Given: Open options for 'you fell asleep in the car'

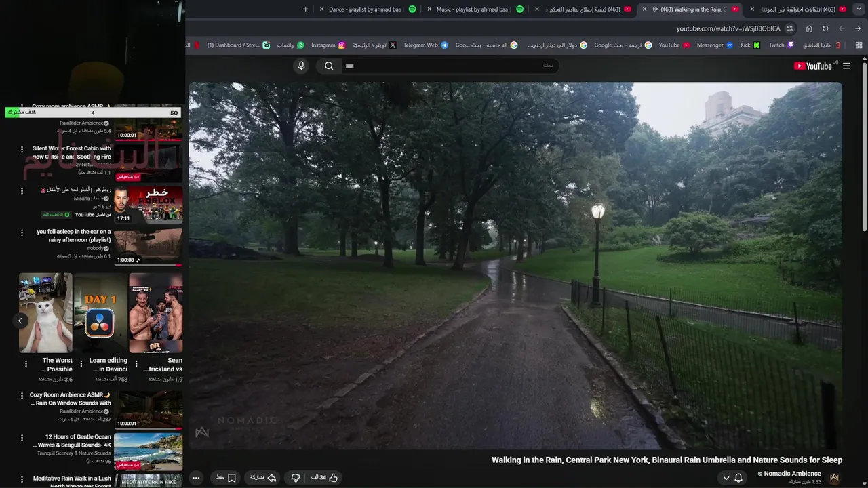Looking at the screenshot, I should point(22,232).
